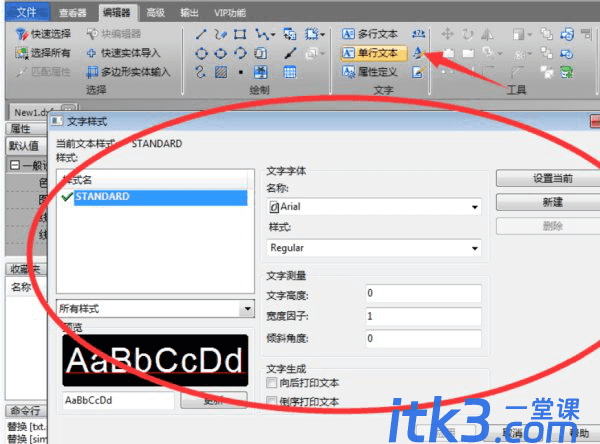Click the 快速选择 quick select tool
Image resolution: width=600 pixels, height=444 pixels.
(43, 34)
